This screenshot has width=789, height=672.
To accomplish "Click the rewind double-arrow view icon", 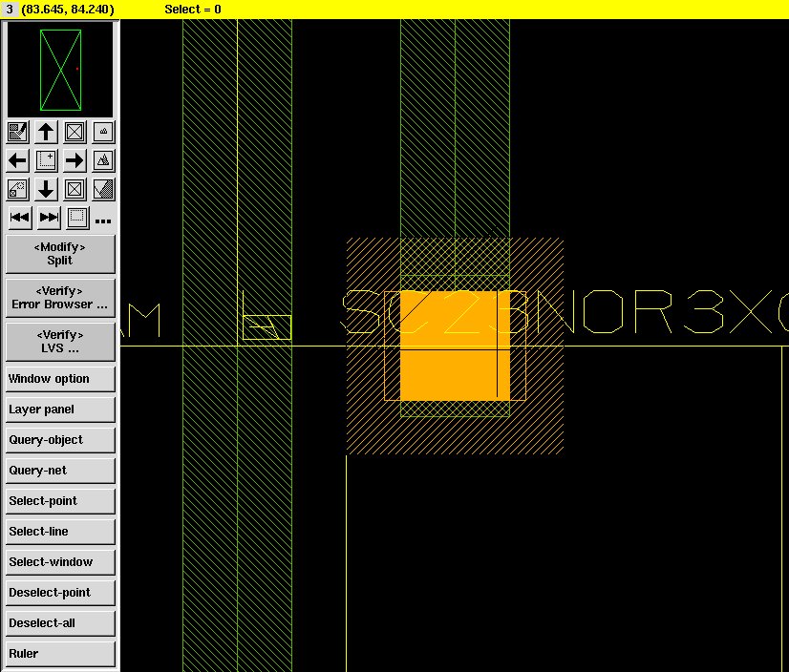I will (18, 218).
